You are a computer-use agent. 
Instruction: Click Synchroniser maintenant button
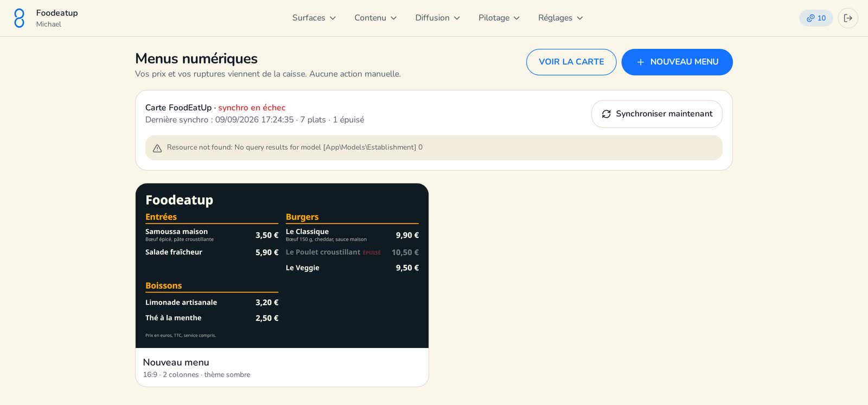click(x=657, y=114)
